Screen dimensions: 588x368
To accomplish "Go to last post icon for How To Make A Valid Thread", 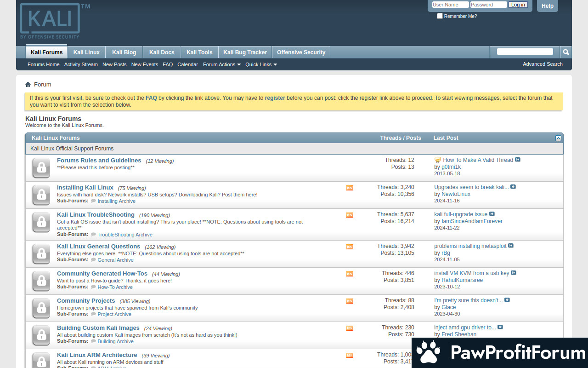I will tap(518, 160).
